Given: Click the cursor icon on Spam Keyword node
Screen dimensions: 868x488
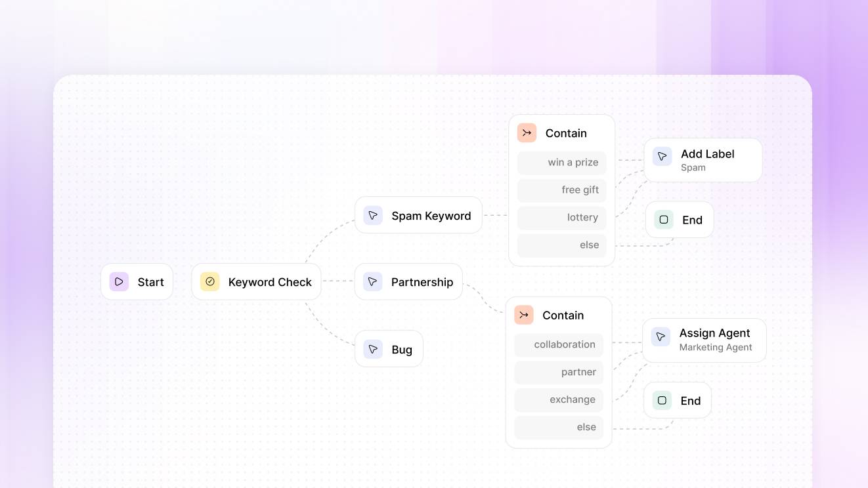Looking at the screenshot, I should click(x=373, y=216).
